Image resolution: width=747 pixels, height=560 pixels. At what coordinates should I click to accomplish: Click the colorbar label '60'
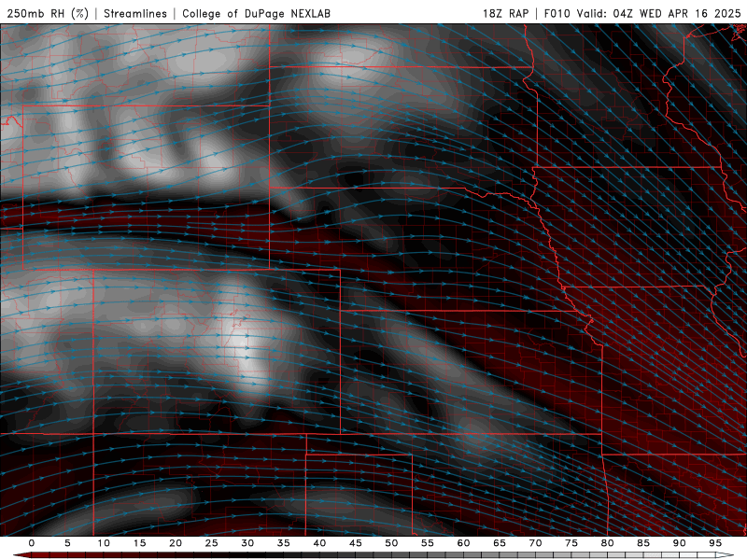[463, 543]
